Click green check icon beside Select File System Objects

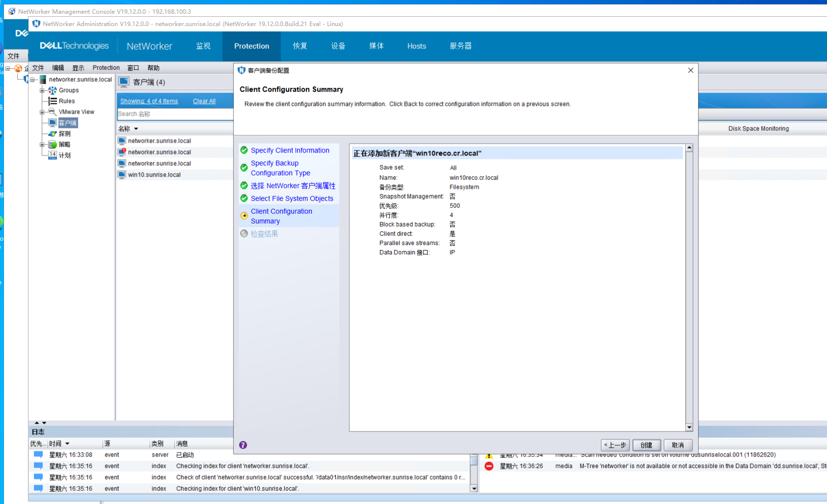(x=244, y=198)
